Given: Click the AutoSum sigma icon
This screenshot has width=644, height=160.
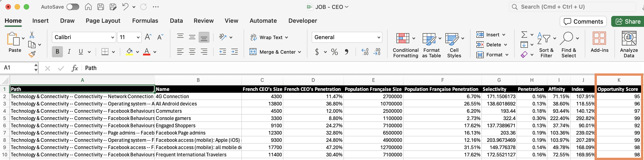Looking at the screenshot, I should click(524, 35).
